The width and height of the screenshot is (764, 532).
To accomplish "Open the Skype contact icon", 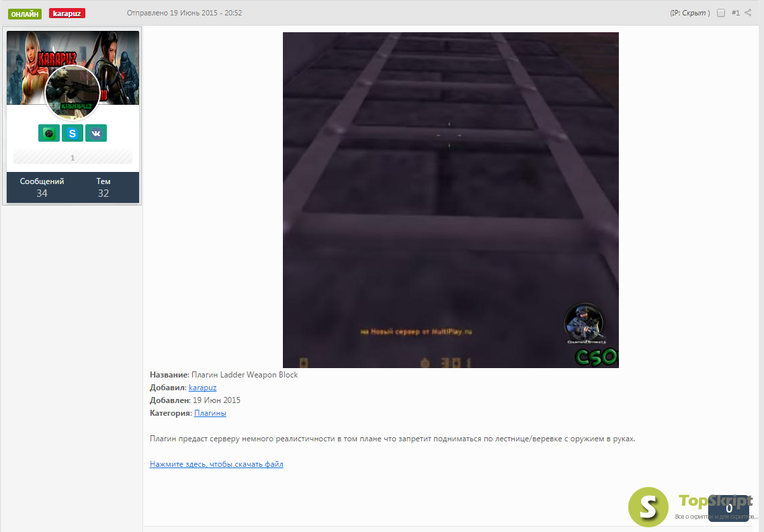I will [72, 133].
